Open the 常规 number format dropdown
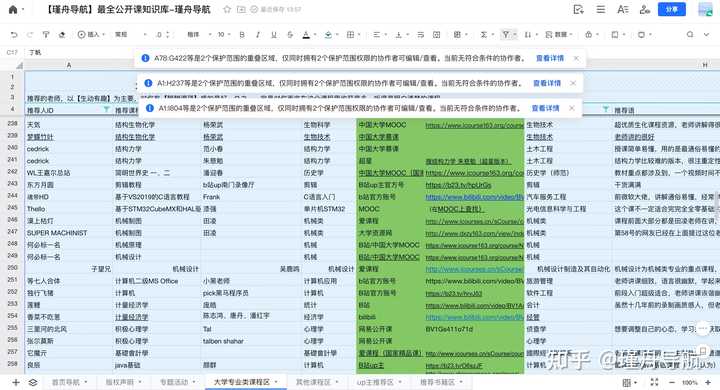The image size is (720, 390). tap(130, 34)
